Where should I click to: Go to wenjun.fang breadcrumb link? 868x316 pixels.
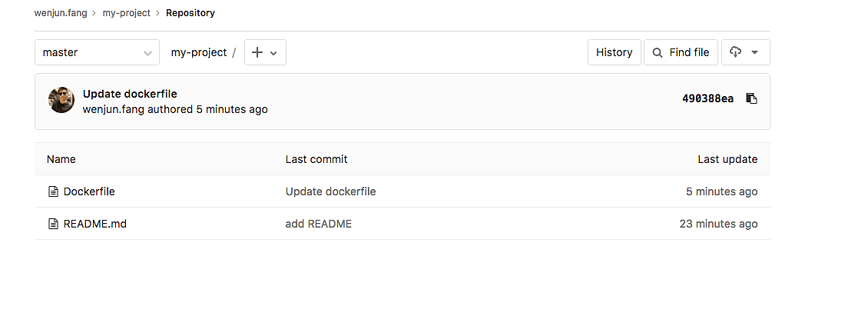[61, 13]
